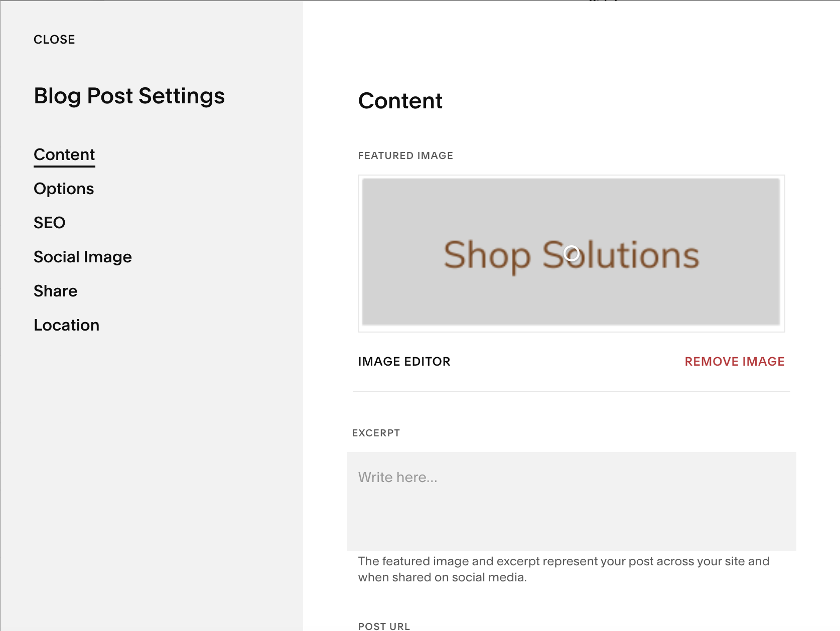The width and height of the screenshot is (840, 631).
Task: Remove the featured image
Action: [x=734, y=361]
